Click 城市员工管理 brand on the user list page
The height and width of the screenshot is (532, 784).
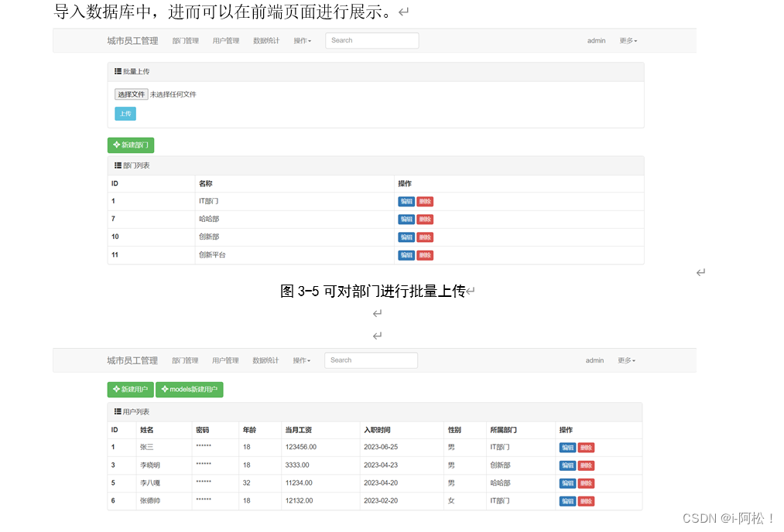[132, 360]
